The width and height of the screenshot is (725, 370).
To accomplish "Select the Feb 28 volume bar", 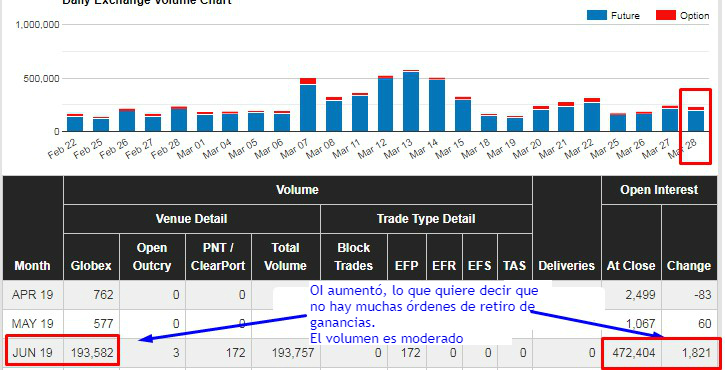I will pyautogui.click(x=179, y=119).
